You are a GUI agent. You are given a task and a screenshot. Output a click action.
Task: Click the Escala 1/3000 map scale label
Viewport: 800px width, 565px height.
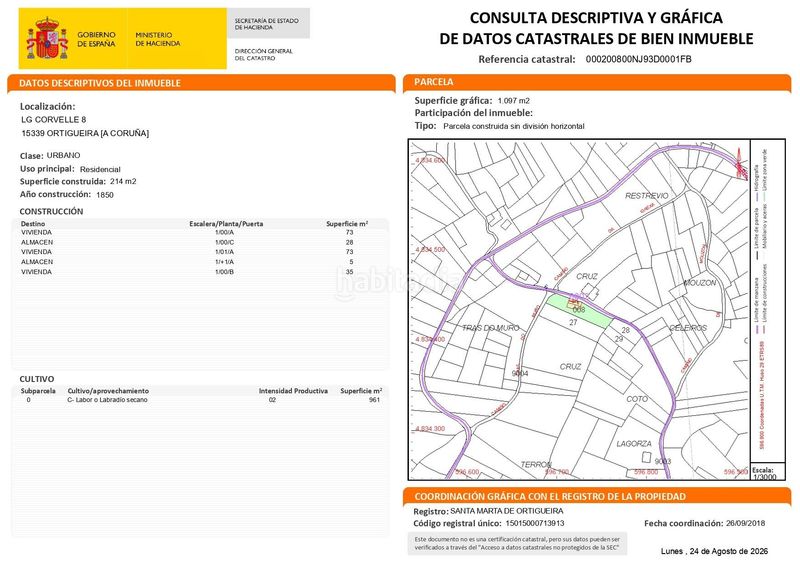tap(764, 474)
